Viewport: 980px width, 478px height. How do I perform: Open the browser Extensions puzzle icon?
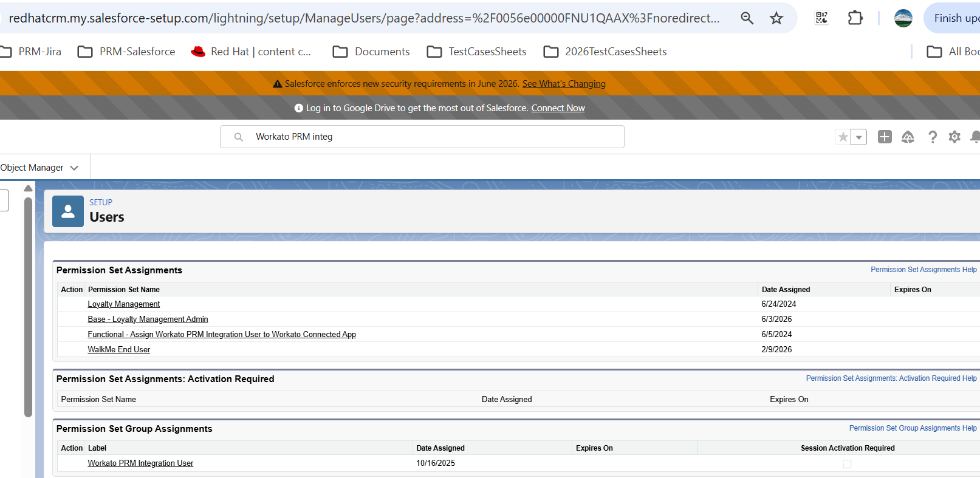[x=855, y=18]
